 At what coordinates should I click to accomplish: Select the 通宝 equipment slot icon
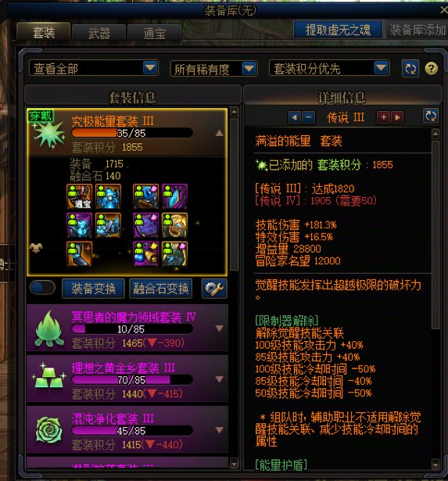click(x=79, y=196)
